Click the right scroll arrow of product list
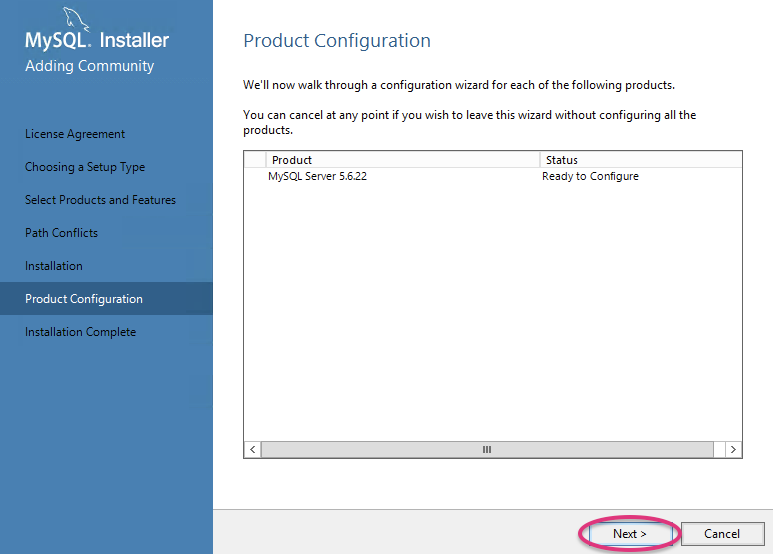773x554 pixels. [x=733, y=450]
